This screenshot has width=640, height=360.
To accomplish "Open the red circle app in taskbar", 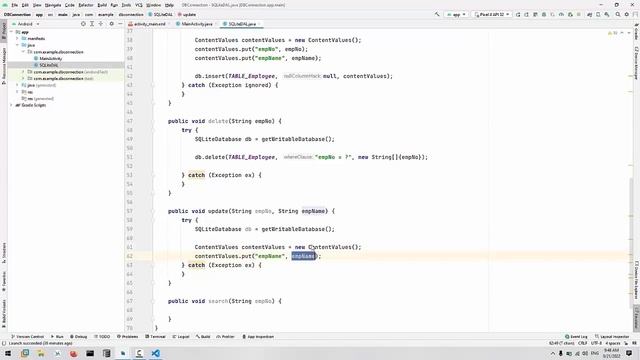I will (73, 353).
